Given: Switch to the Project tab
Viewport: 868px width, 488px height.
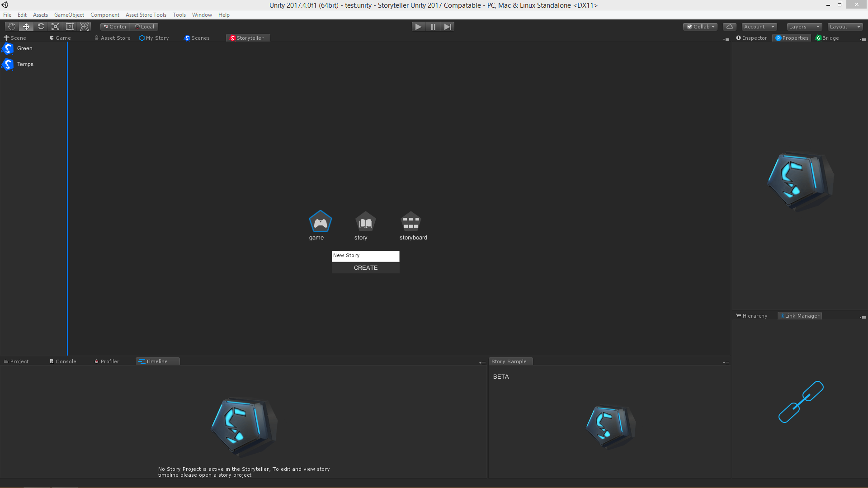Looking at the screenshot, I should (16, 361).
